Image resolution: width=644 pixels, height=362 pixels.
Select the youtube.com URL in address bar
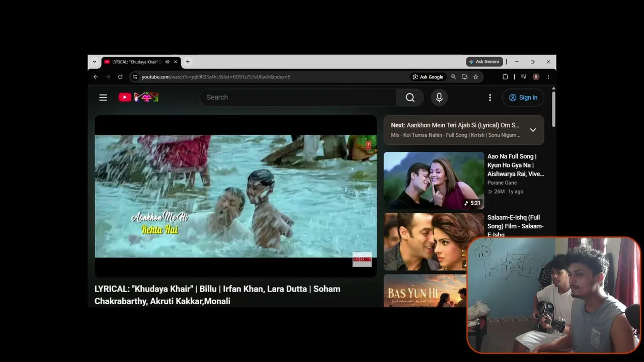pos(216,77)
